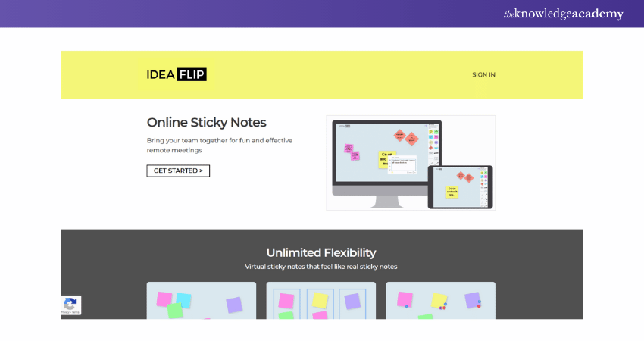The height and width of the screenshot is (341, 644).
Task: Click the IdeaFlip logo in the header
Action: tap(177, 74)
